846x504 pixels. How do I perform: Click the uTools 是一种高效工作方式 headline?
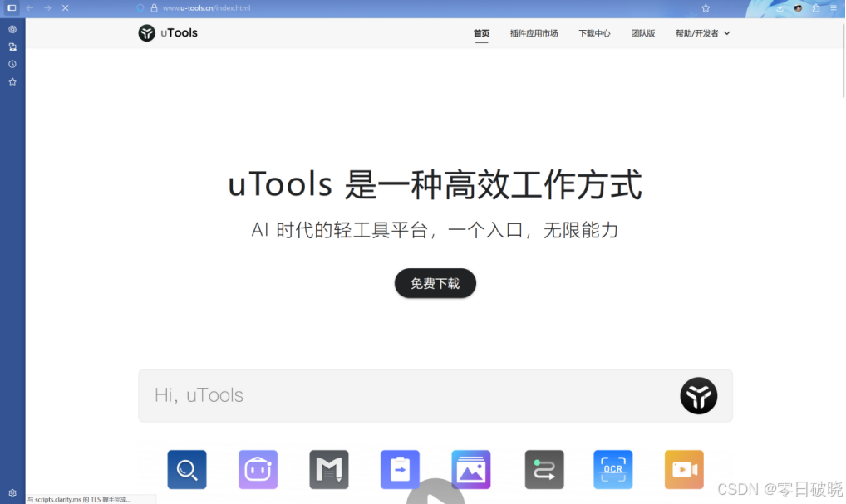pyautogui.click(x=435, y=184)
